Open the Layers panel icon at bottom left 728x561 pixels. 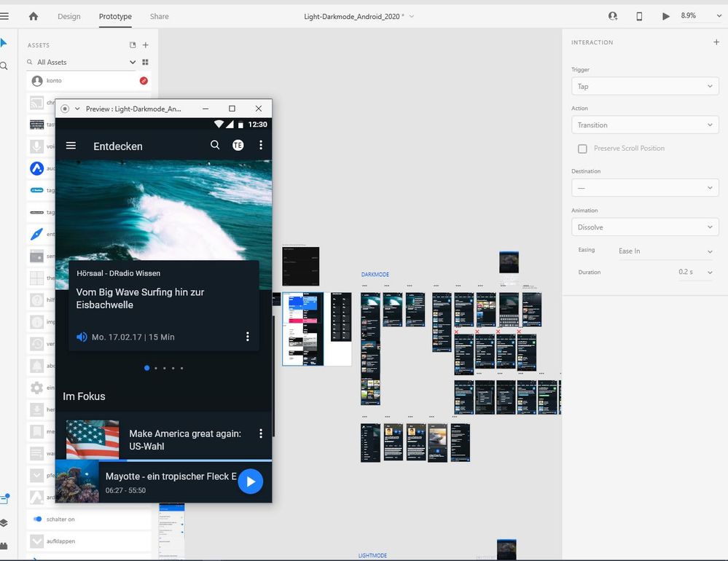[x=4, y=523]
